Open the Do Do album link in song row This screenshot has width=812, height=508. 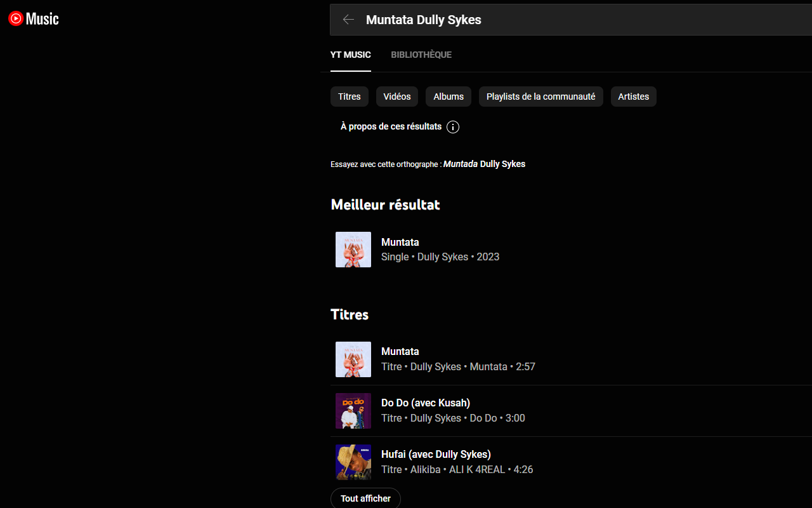(x=483, y=418)
